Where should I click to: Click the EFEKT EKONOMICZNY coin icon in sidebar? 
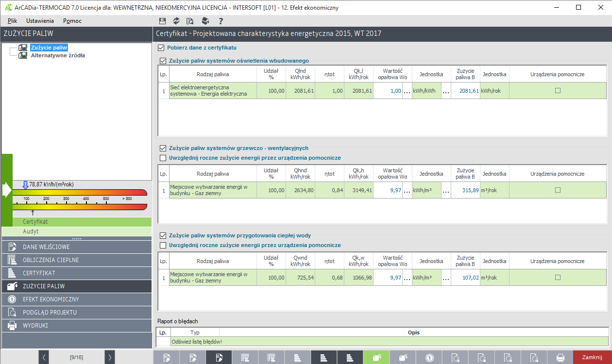tap(13, 299)
